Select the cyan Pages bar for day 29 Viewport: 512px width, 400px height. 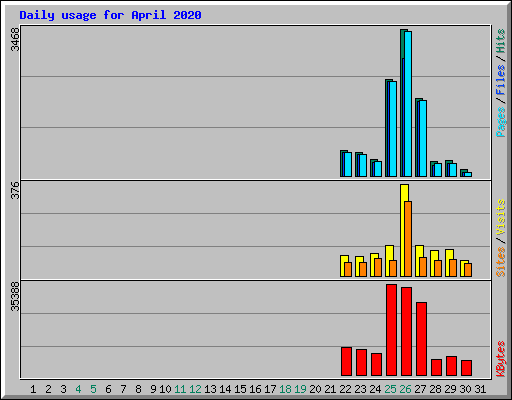(453, 170)
